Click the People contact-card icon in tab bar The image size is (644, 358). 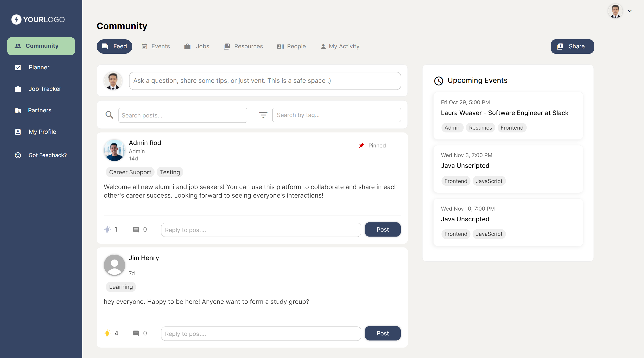tap(280, 46)
